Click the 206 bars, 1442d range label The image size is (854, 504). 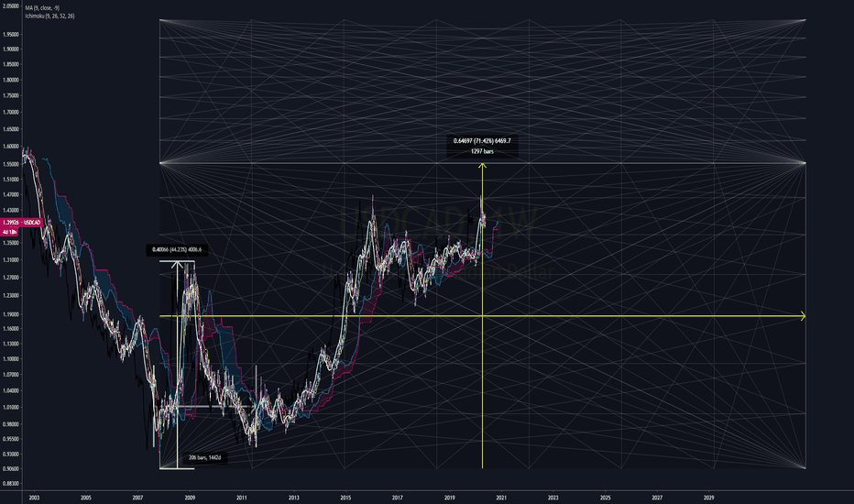(204, 457)
